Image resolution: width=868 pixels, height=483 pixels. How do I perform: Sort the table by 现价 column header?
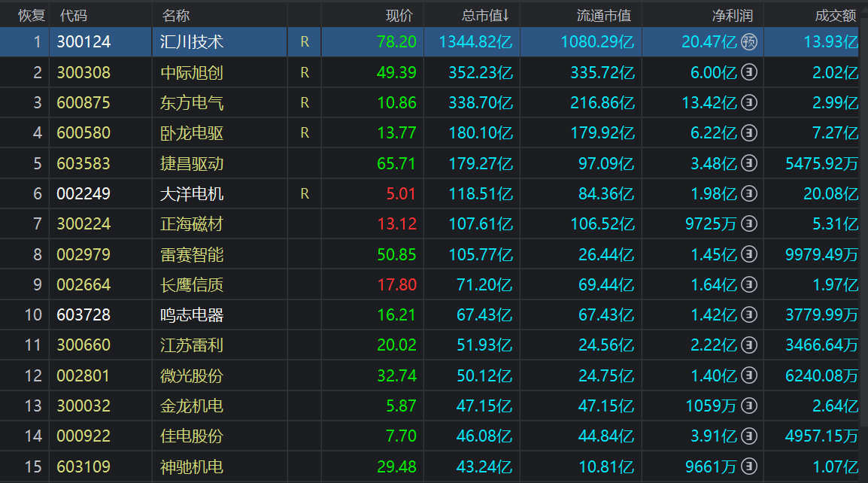[x=399, y=16]
